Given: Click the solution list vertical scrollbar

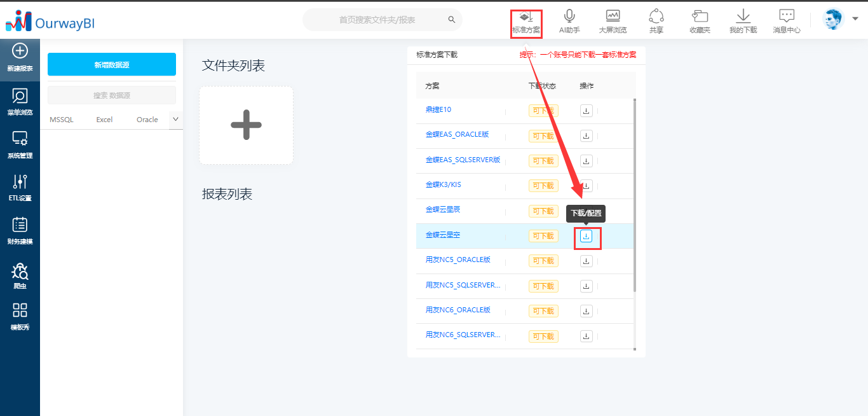Looking at the screenshot, I should [x=635, y=195].
